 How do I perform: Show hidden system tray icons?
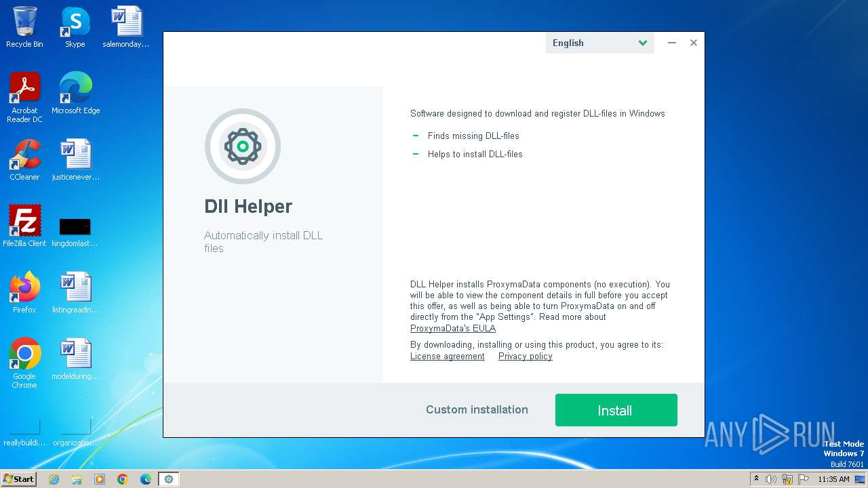[757, 479]
